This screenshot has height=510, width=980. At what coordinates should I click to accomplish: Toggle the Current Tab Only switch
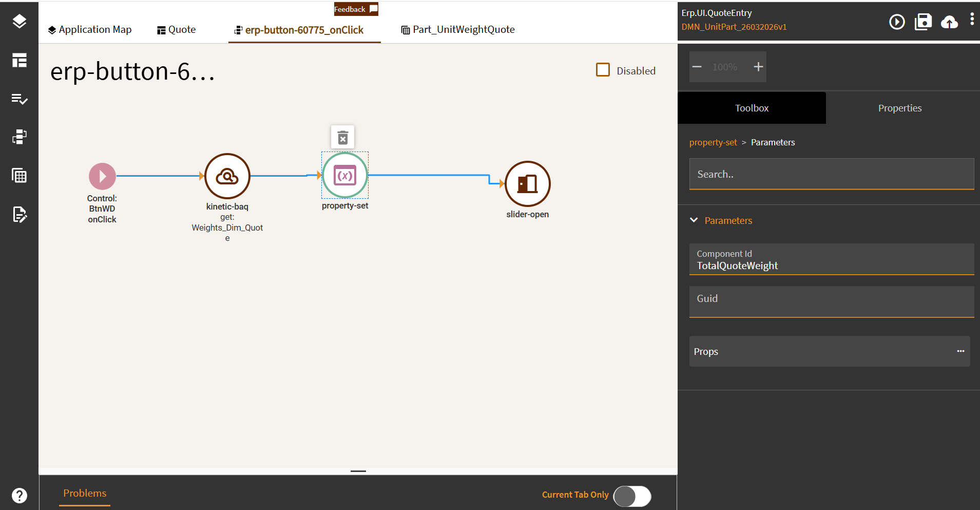tap(632, 496)
